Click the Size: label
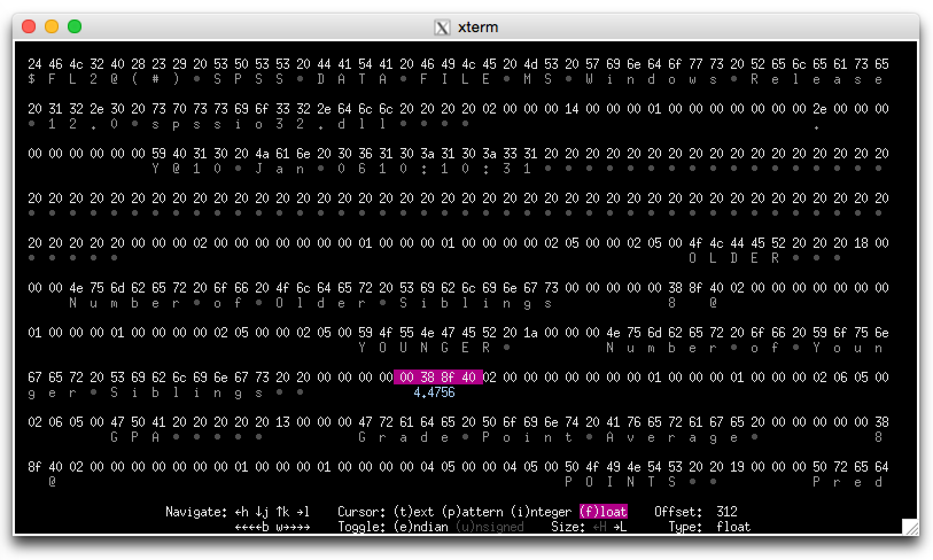Image resolution: width=933 pixels, height=560 pixels. (569, 527)
